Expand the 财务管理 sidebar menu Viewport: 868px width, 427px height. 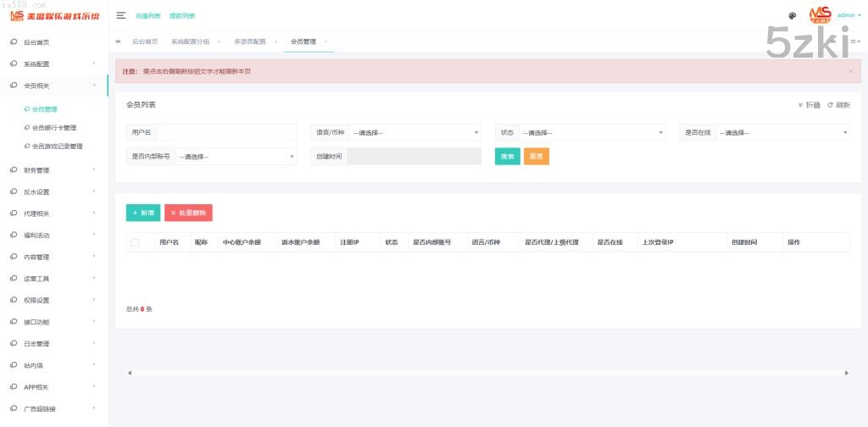pos(54,170)
